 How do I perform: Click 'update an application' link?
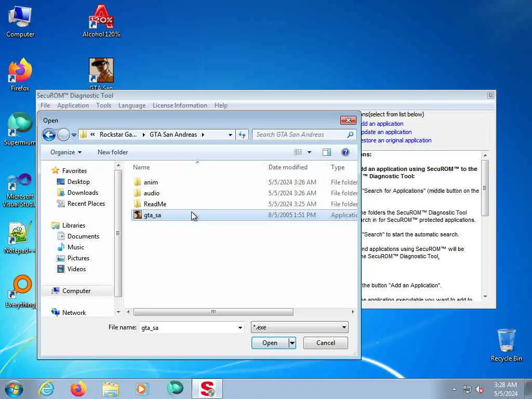[x=386, y=132]
